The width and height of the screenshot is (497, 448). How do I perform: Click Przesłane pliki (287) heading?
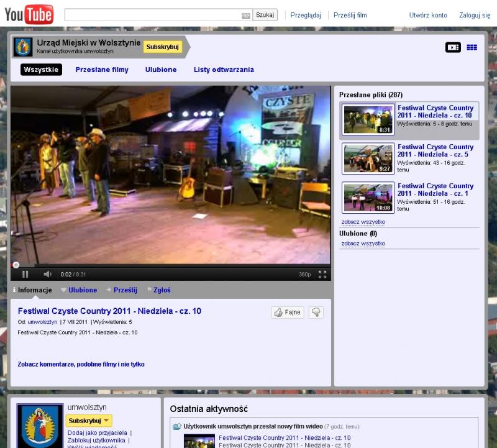[x=371, y=95]
